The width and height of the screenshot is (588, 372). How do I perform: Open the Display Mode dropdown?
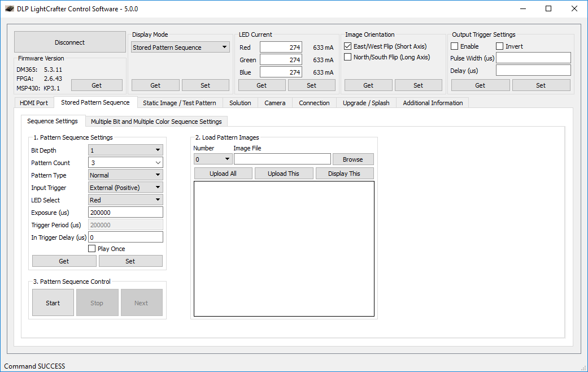pos(180,47)
